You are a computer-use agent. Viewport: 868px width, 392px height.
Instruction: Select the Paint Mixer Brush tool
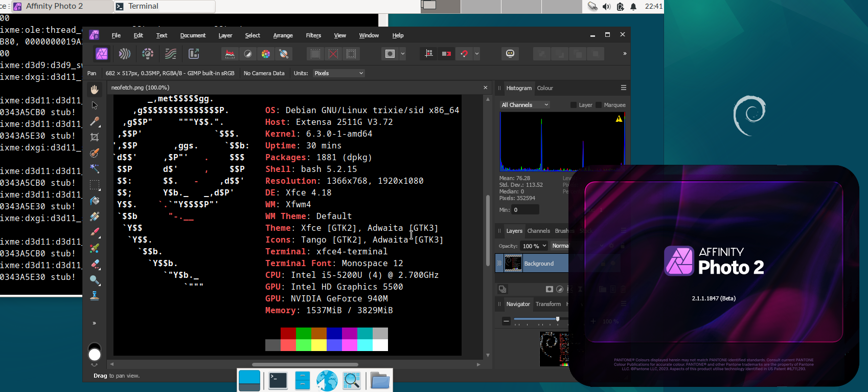coord(95,248)
